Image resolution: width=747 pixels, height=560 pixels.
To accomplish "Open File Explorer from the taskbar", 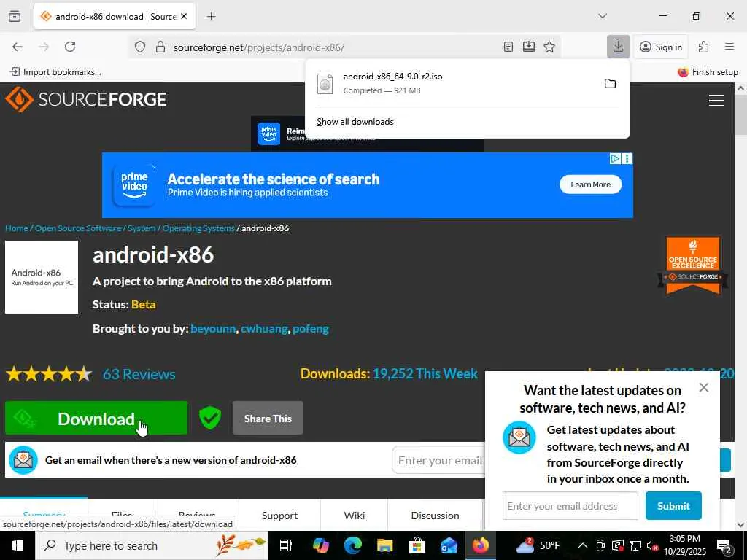I will pyautogui.click(x=384, y=545).
